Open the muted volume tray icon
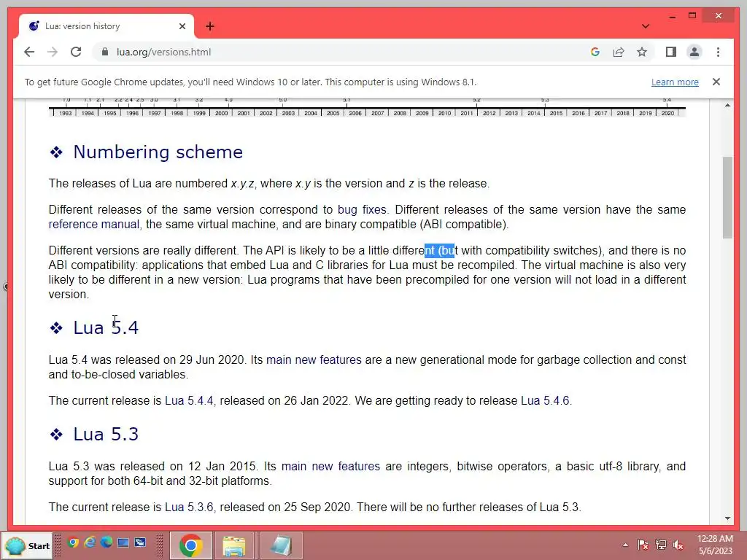 (x=678, y=545)
